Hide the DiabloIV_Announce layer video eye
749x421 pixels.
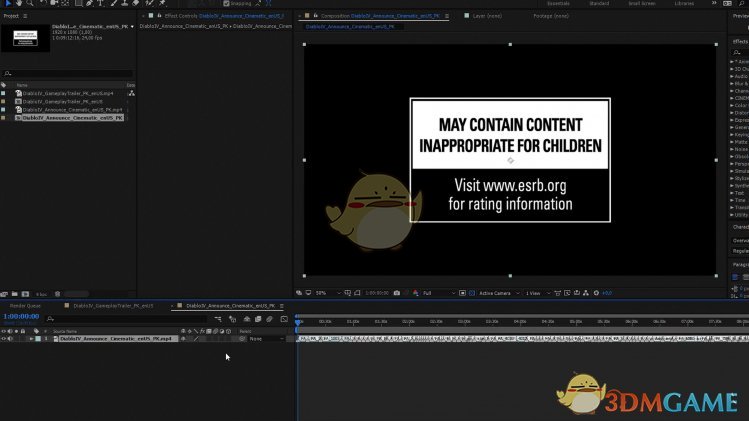(x=3, y=339)
